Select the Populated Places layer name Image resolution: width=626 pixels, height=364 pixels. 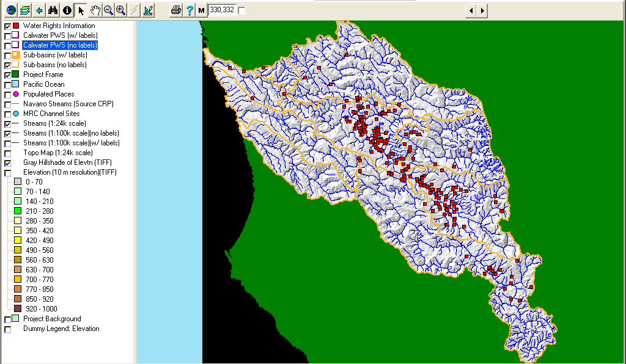(x=49, y=94)
